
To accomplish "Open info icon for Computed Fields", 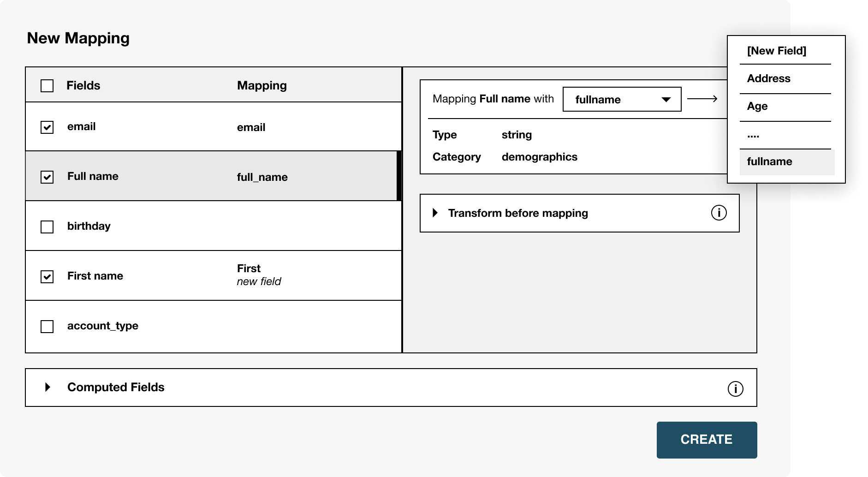I will 735,388.
